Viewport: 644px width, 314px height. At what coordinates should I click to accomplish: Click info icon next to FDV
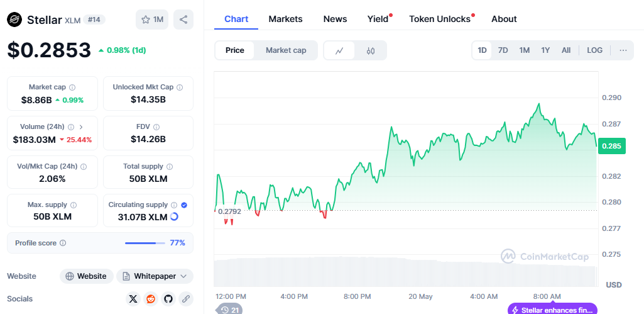pos(156,127)
